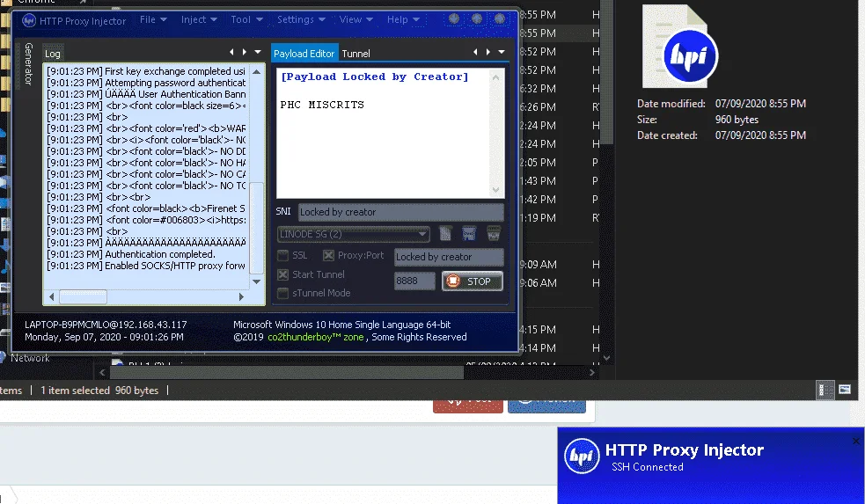Click the Log horizontal scroll-right arrow
The width and height of the screenshot is (865, 504).
pos(241,296)
